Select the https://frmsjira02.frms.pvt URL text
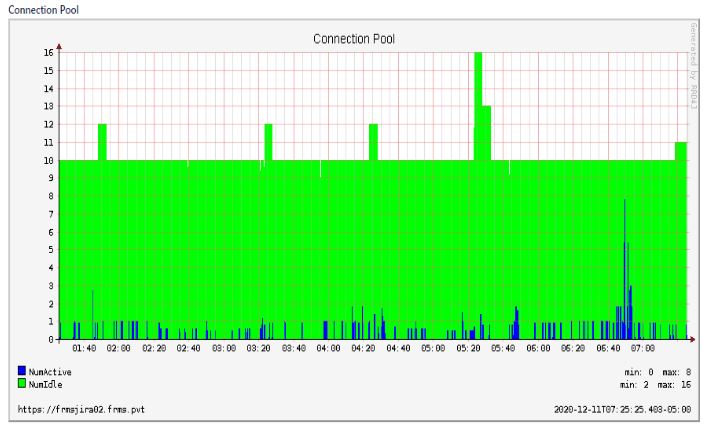Image resolution: width=713 pixels, height=430 pixels. coord(81,410)
